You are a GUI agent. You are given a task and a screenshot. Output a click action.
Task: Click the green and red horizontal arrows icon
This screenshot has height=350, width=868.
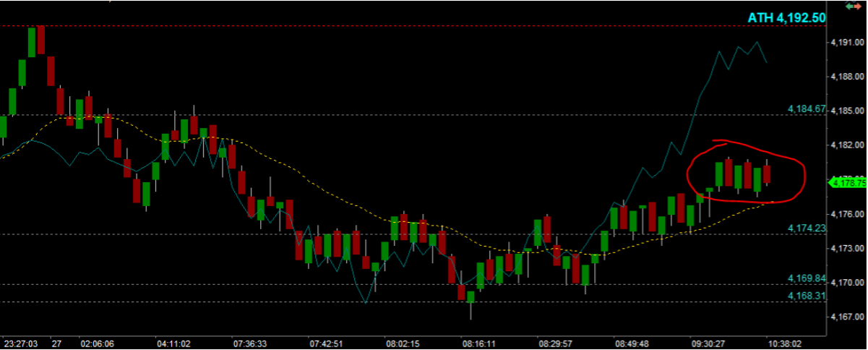tap(855, 6)
